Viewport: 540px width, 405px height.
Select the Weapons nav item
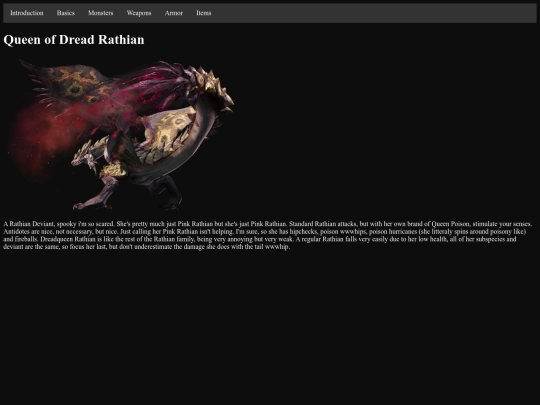139,13
